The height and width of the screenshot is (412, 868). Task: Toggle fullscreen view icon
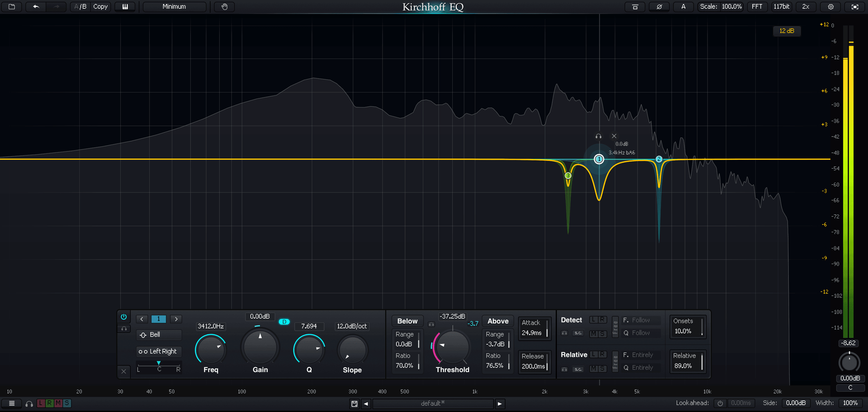point(855,7)
